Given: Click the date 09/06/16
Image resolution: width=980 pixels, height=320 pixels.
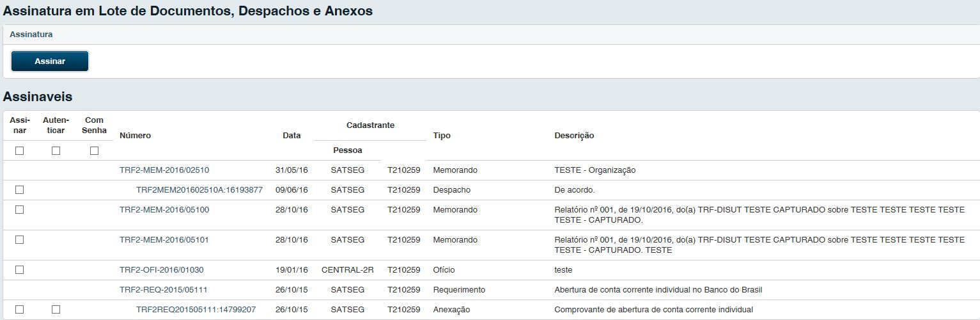Looking at the screenshot, I should [x=292, y=190].
